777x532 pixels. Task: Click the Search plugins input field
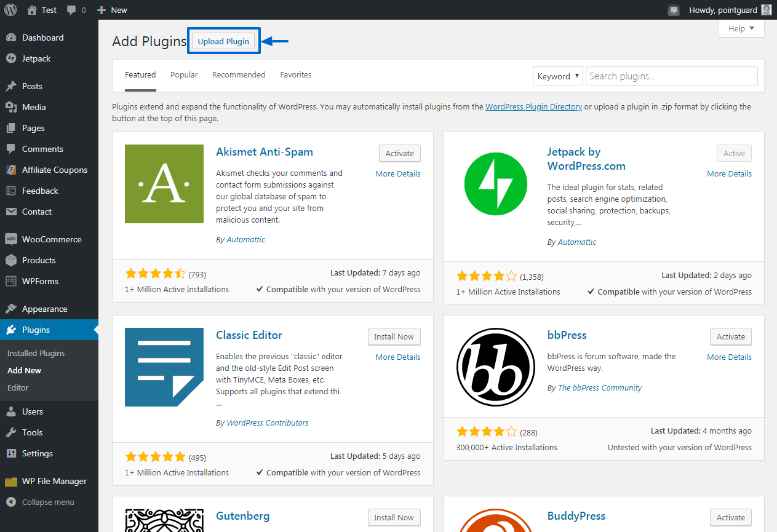(671, 76)
